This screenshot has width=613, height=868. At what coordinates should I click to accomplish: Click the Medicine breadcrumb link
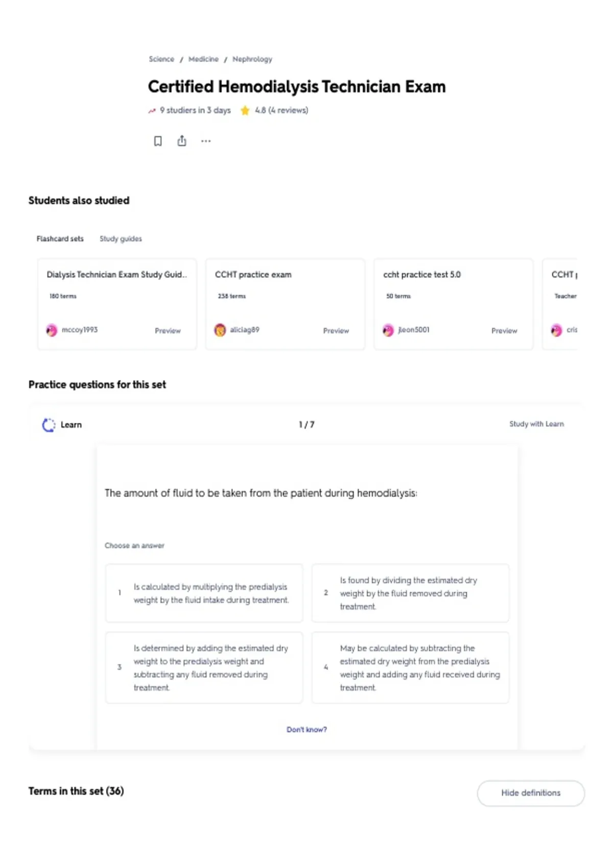[203, 59]
